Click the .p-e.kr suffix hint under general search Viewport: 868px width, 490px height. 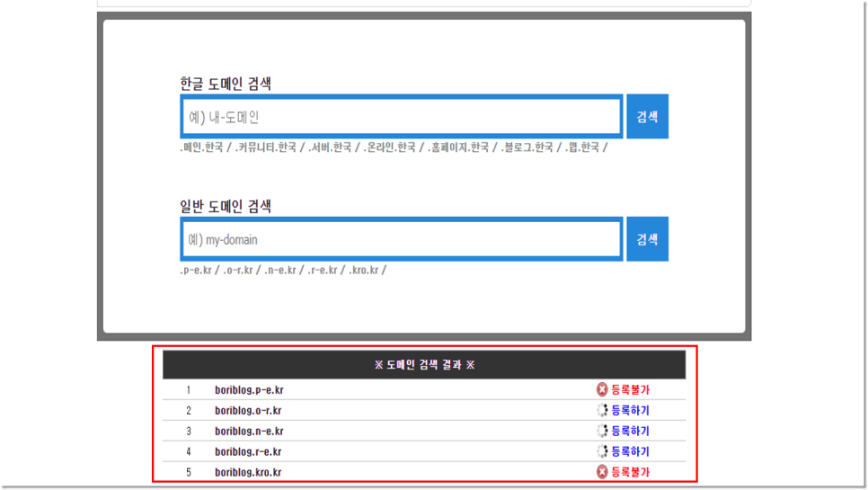coord(196,270)
